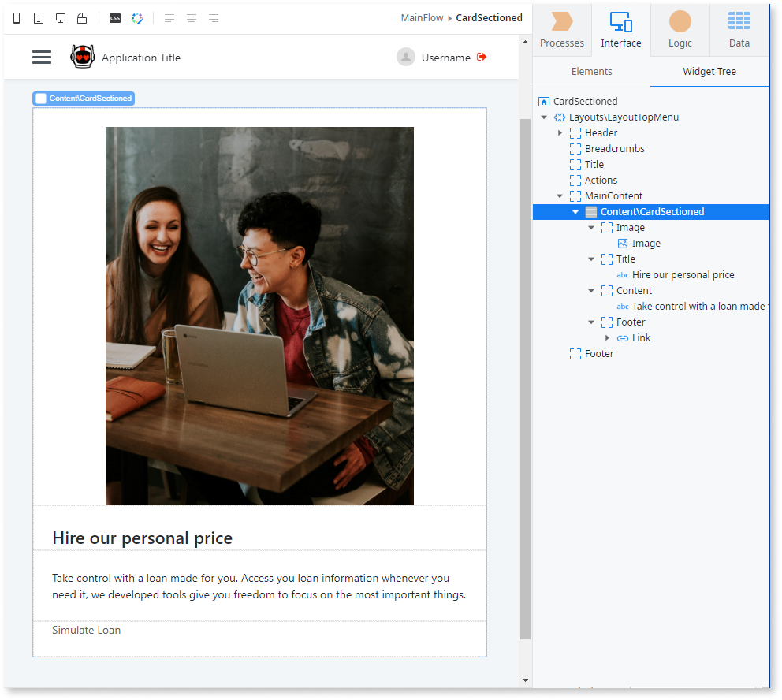The image size is (782, 700).
Task: Click the Simulate Loan link
Action: (87, 631)
